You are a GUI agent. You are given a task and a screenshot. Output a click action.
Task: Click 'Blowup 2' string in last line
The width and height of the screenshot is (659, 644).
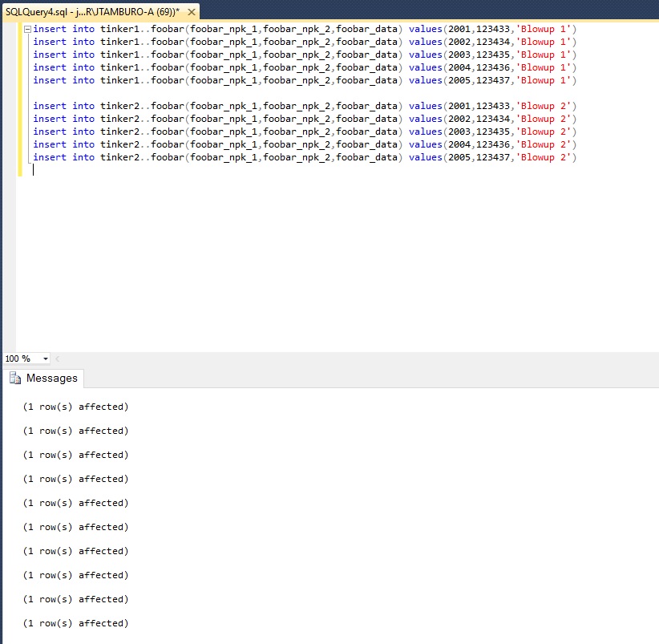click(544, 157)
